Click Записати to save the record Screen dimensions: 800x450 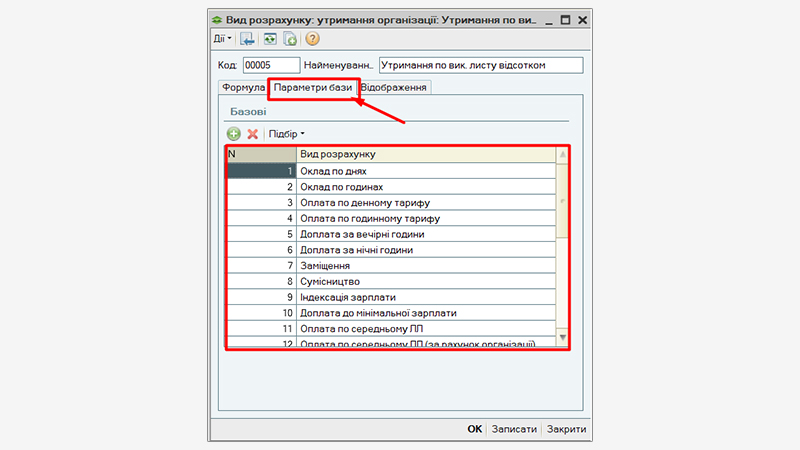[514, 429]
